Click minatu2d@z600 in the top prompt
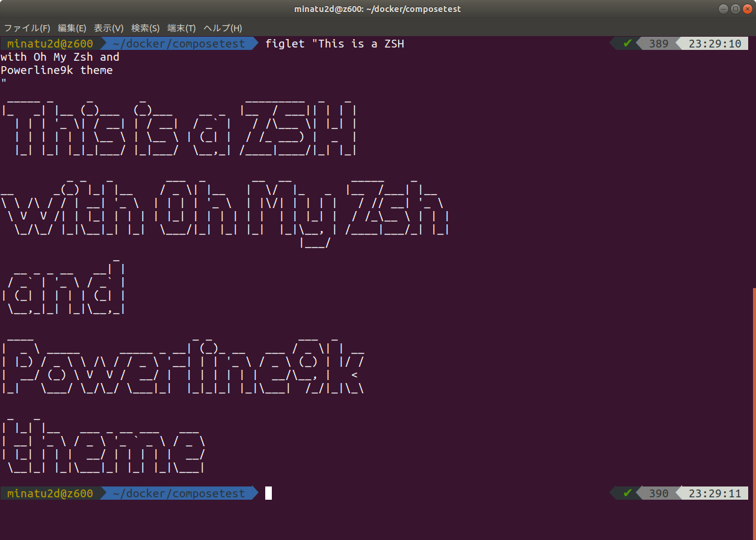Screen dimensions: 756x540 [50, 43]
